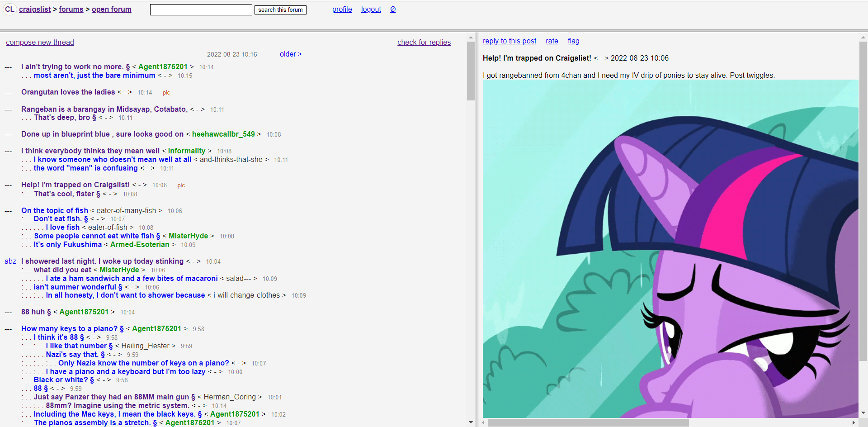Open user handle informality
This screenshot has height=427, width=868.
pyautogui.click(x=187, y=151)
